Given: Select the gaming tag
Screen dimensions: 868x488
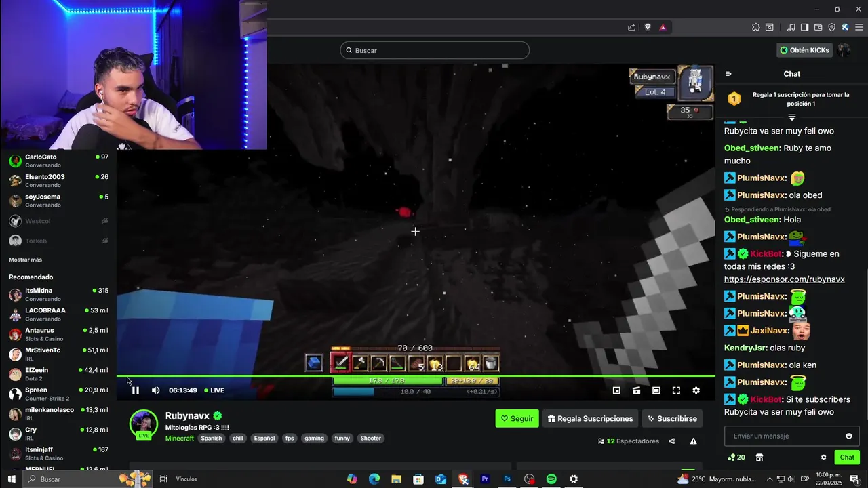Looking at the screenshot, I should [314, 439].
